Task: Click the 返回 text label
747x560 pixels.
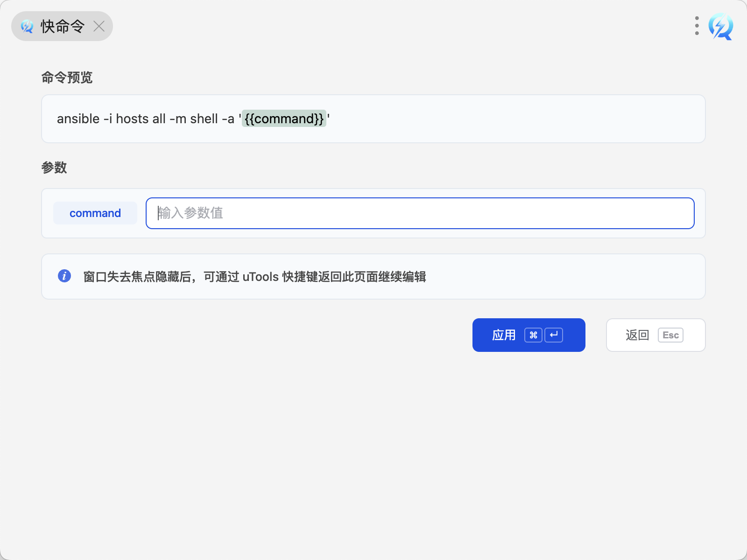Action: tap(637, 335)
